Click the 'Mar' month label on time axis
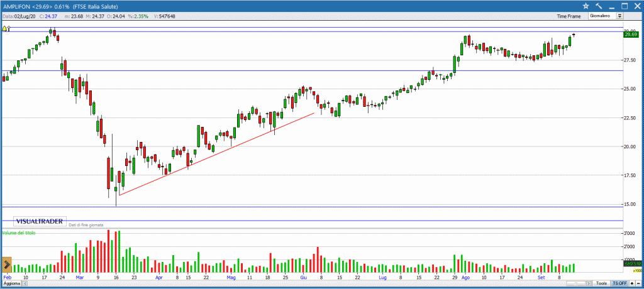The image size is (644, 289). point(79,278)
